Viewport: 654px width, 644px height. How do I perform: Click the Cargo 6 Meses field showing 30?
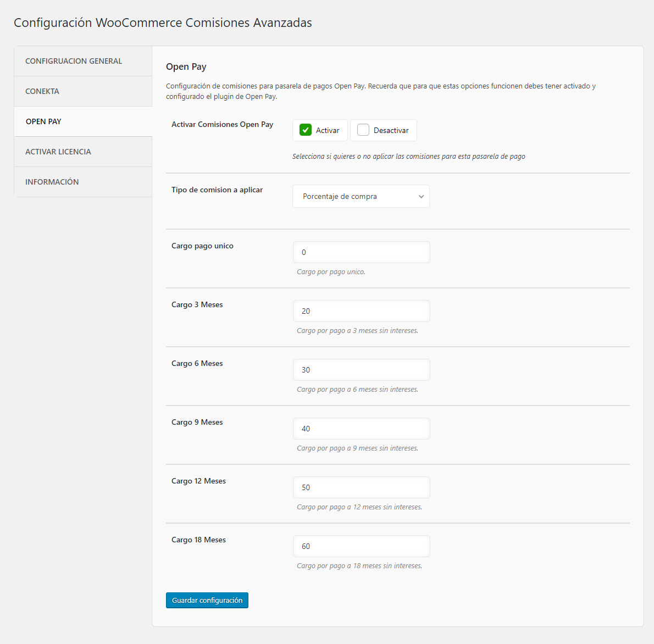tap(361, 370)
